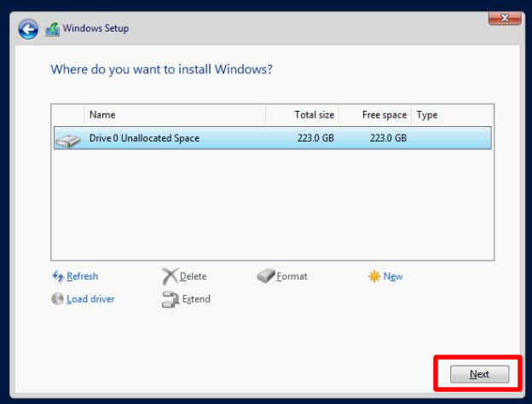Select Drive 0 Unallocated Space row
The image size is (532, 404).
coord(273,138)
